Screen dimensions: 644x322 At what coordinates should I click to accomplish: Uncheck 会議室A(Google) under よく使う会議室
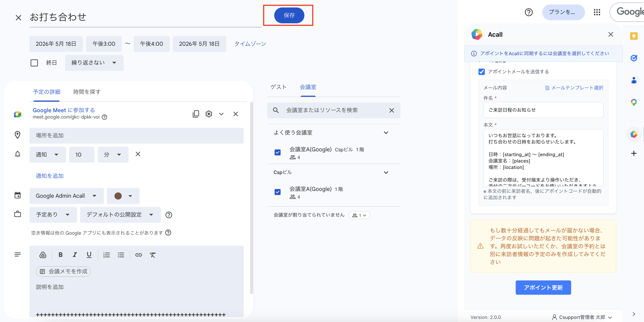(278, 152)
